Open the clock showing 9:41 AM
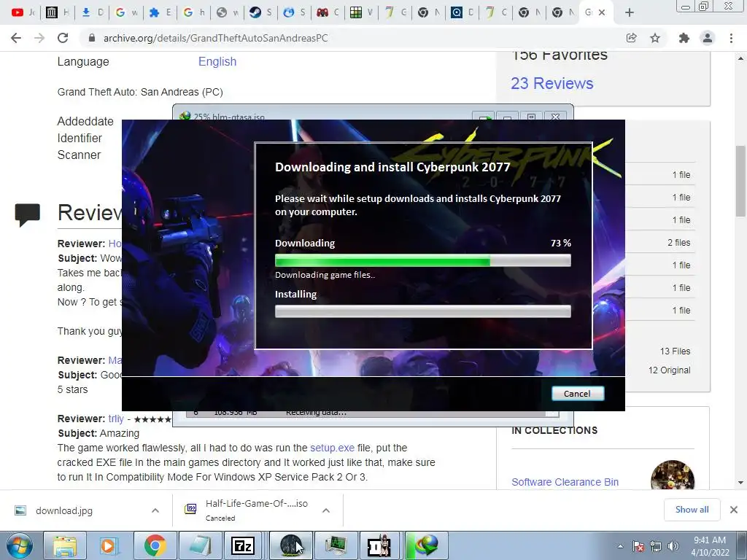This screenshot has width=747, height=560. [x=710, y=546]
